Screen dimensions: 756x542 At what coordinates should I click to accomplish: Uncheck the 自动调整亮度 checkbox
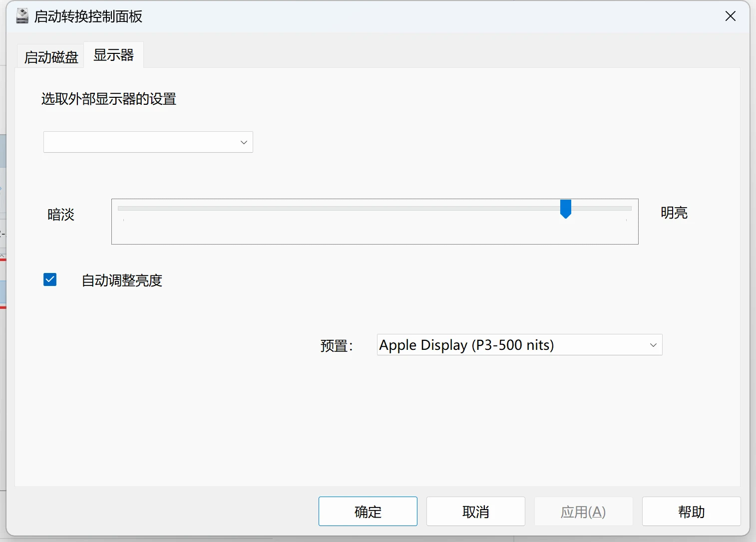point(50,279)
